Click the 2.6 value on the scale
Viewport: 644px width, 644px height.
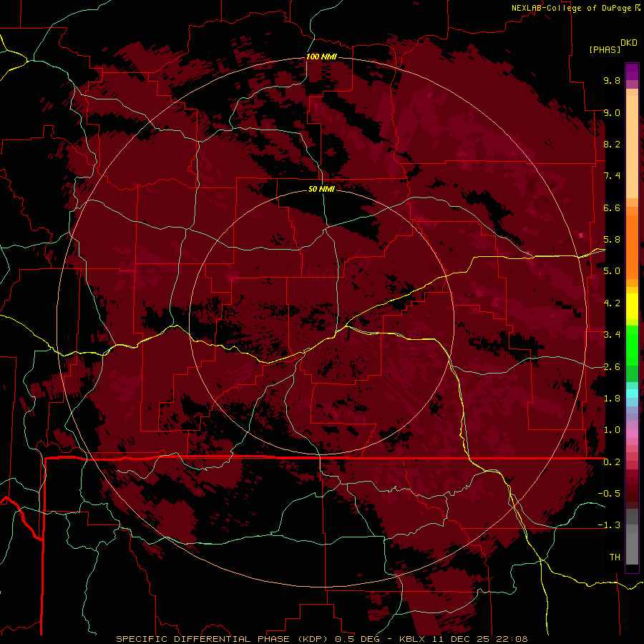612,367
